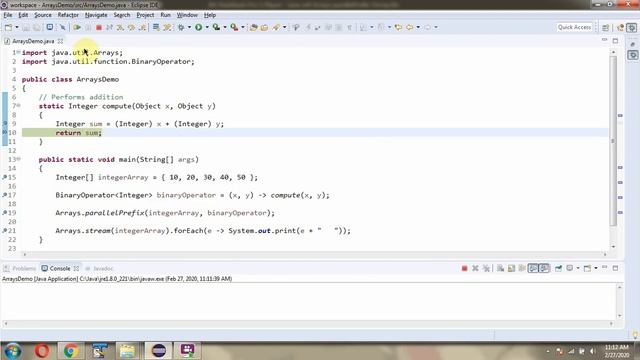
Task: Click the Coverage launch icon
Action: click(216, 27)
